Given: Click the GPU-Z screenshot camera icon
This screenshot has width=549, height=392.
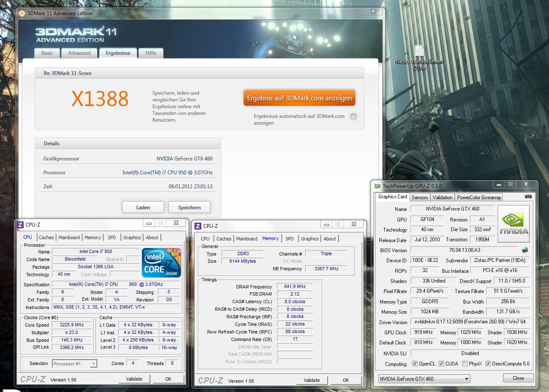Looking at the screenshot, I should point(528,197).
